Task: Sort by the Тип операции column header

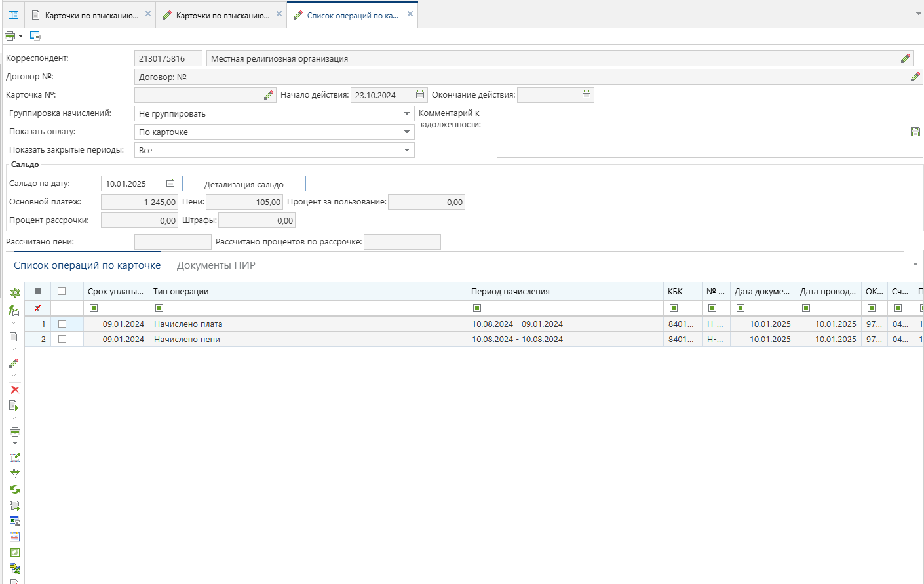Action: tap(308, 291)
